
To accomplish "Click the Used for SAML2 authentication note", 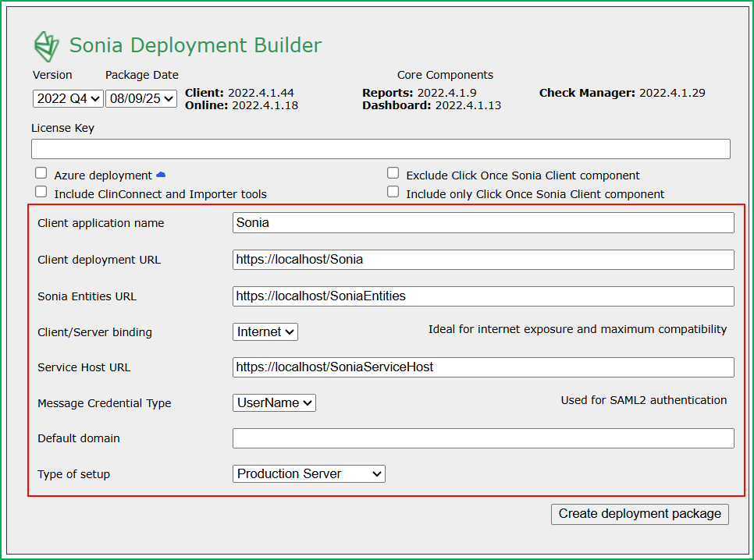I will (644, 400).
